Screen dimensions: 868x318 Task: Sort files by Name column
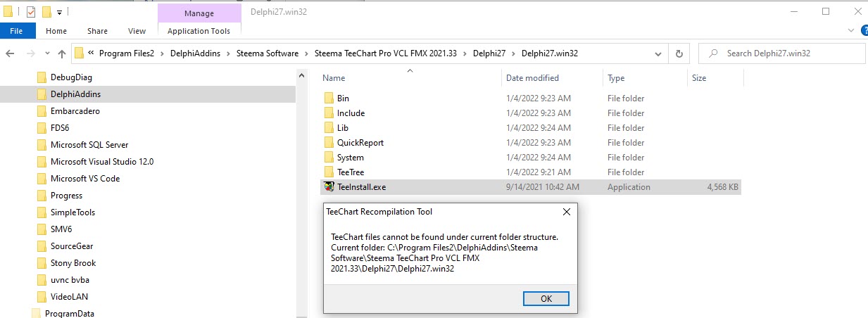(334, 78)
